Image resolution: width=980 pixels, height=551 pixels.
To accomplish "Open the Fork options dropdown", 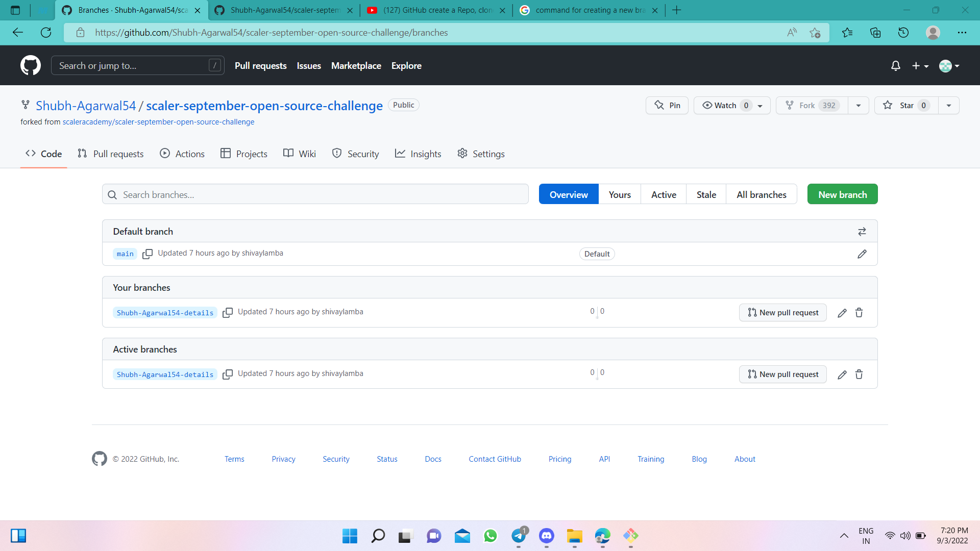I will (858, 105).
